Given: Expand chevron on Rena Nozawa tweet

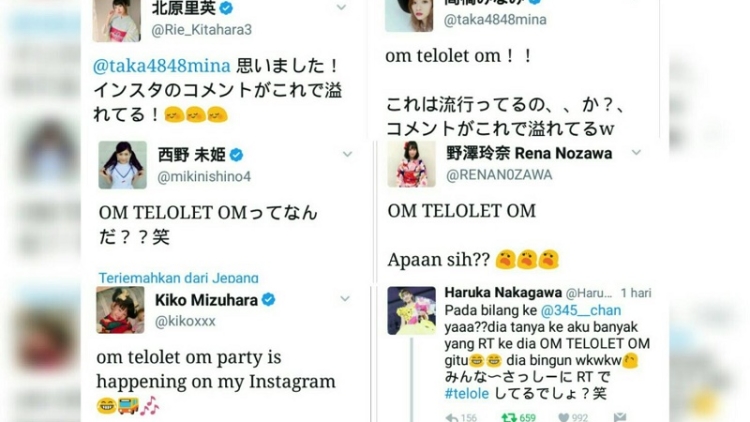Looking at the screenshot, I should 636,153.
